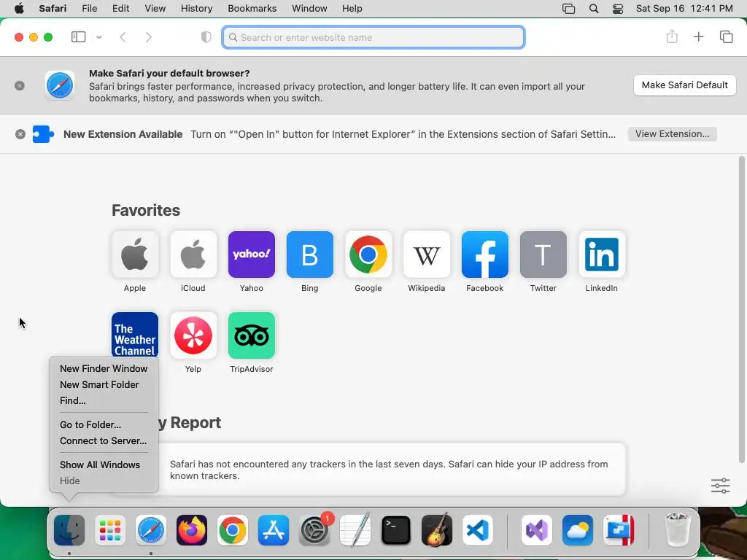This screenshot has height=560, width=747.
Task: Open the iCloud favorite
Action: [x=193, y=254]
